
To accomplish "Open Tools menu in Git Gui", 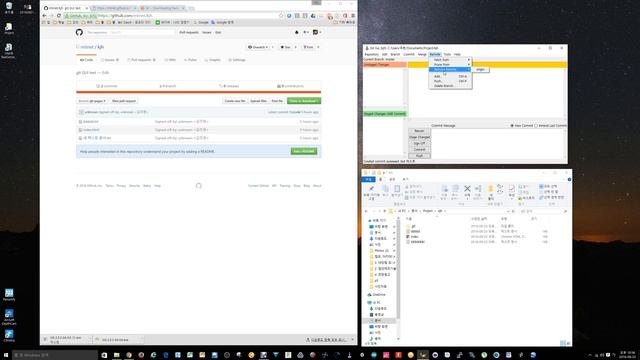I will (x=447, y=54).
